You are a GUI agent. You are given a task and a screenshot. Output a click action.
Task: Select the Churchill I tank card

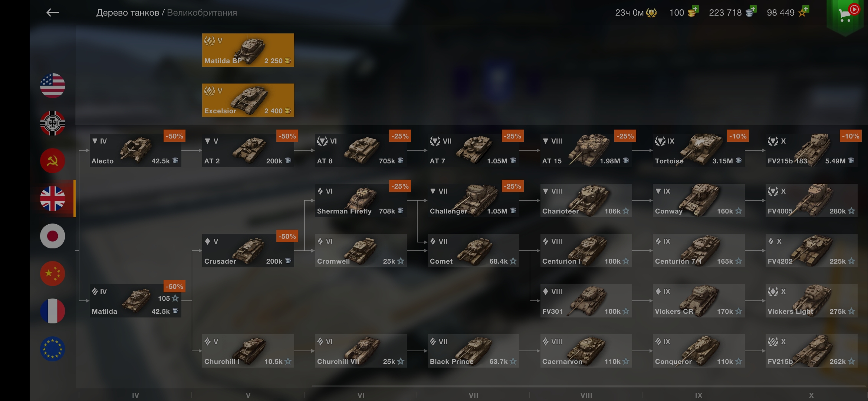coord(248,351)
